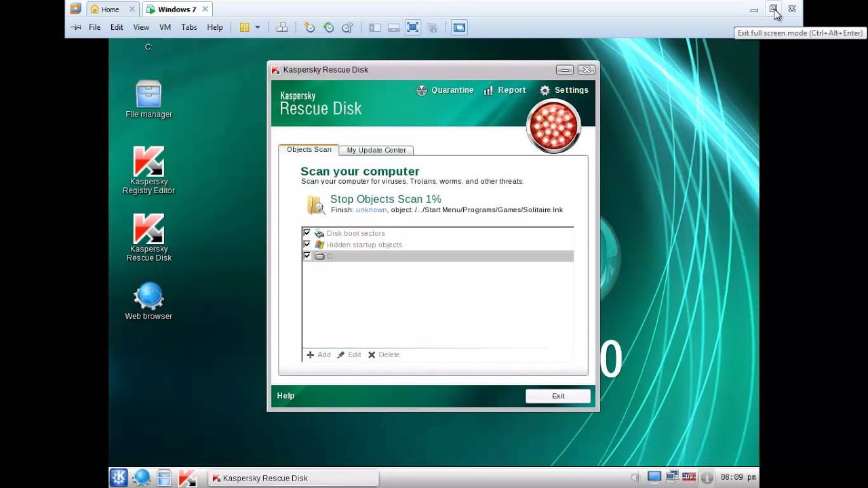Select the Hidden startup objects row

(437, 244)
